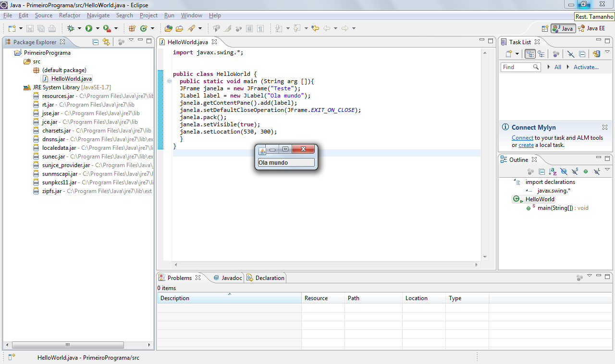Switch to the Javadoc tab
This screenshot has width=615, height=364.
[228, 278]
